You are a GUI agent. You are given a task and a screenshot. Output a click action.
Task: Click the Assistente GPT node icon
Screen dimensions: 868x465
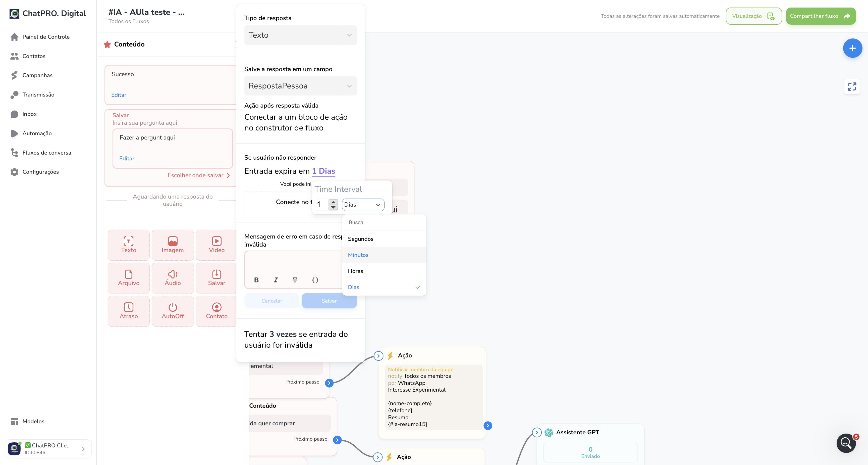(x=549, y=432)
